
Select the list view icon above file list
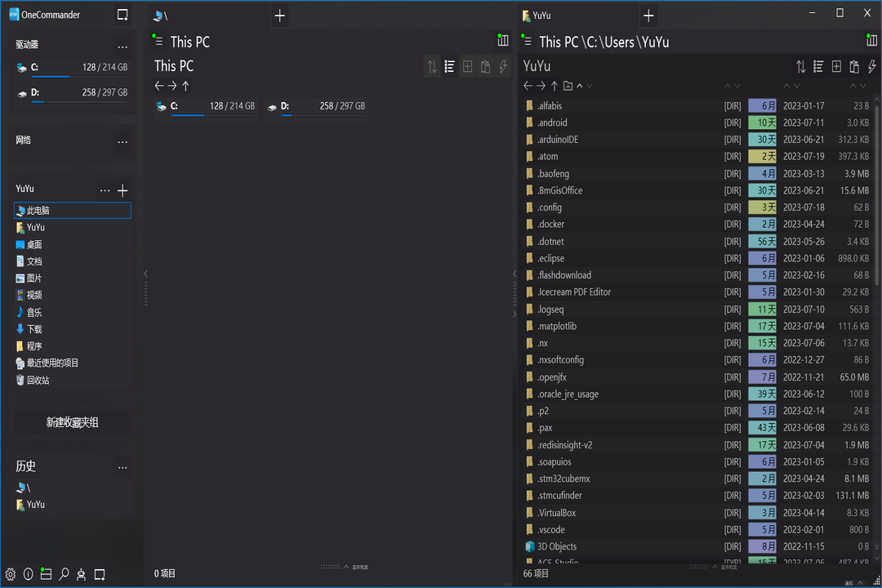pyautogui.click(x=817, y=66)
